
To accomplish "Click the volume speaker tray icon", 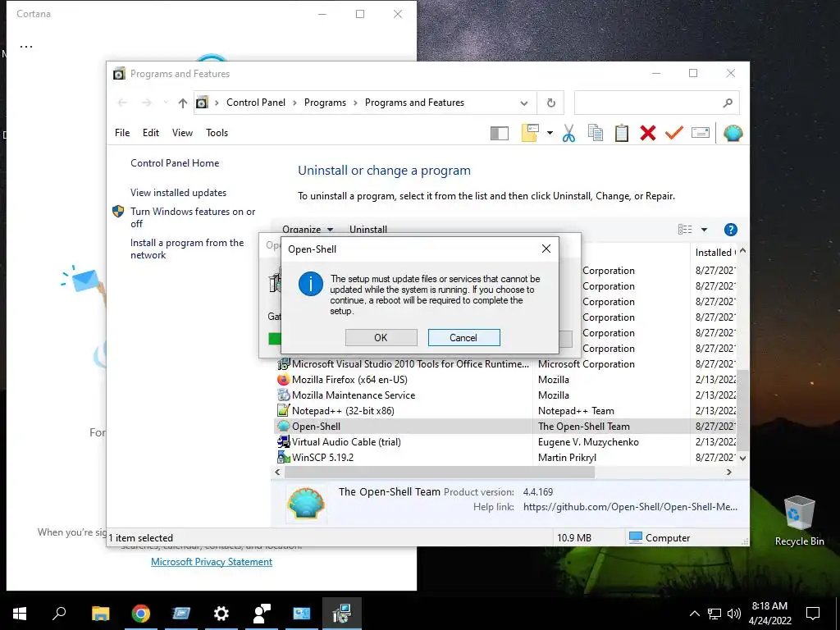I will [x=734, y=614].
